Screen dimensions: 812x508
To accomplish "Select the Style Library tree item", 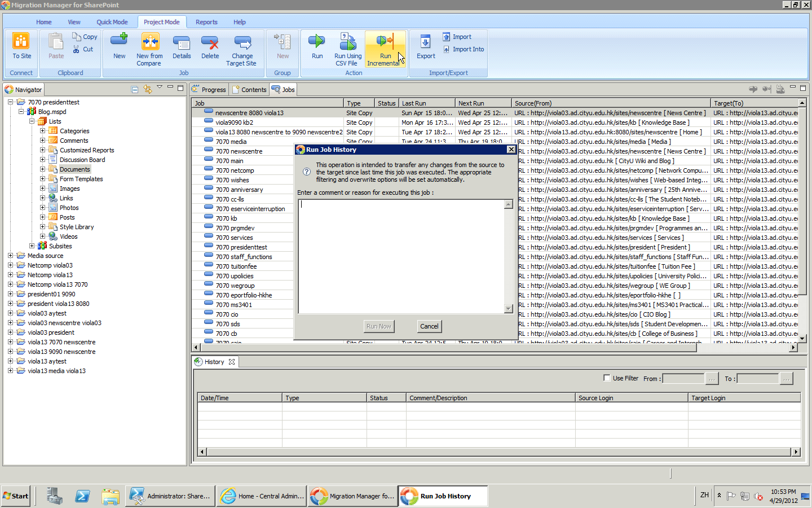I will 77,227.
